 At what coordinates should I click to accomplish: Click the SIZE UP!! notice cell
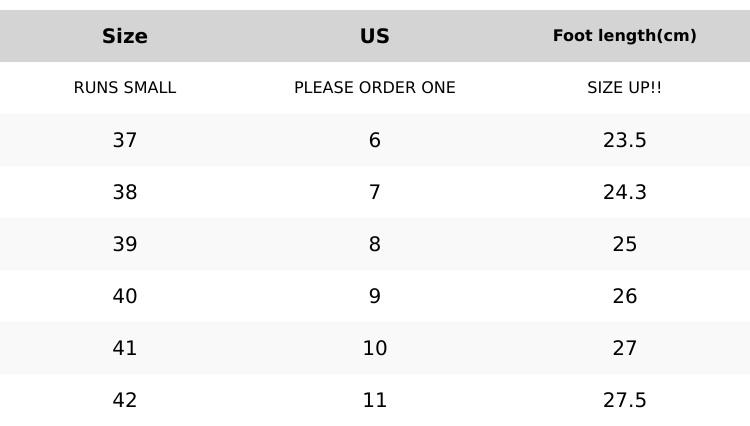click(624, 88)
